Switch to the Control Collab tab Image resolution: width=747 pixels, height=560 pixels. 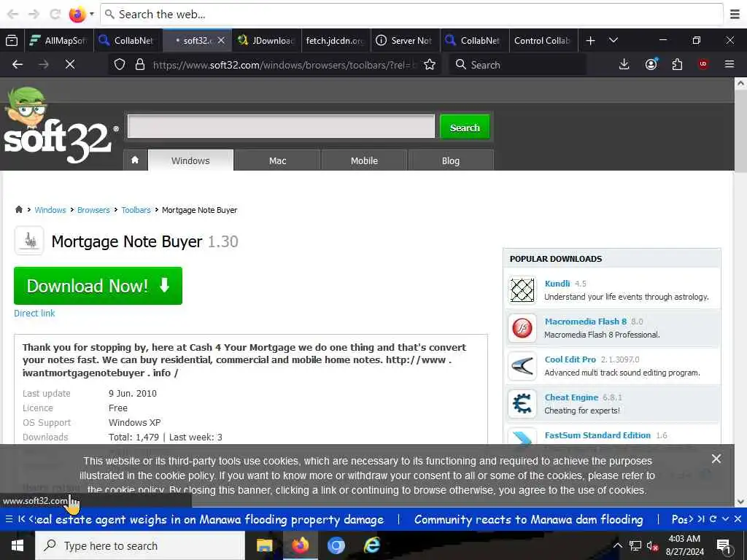(544, 41)
